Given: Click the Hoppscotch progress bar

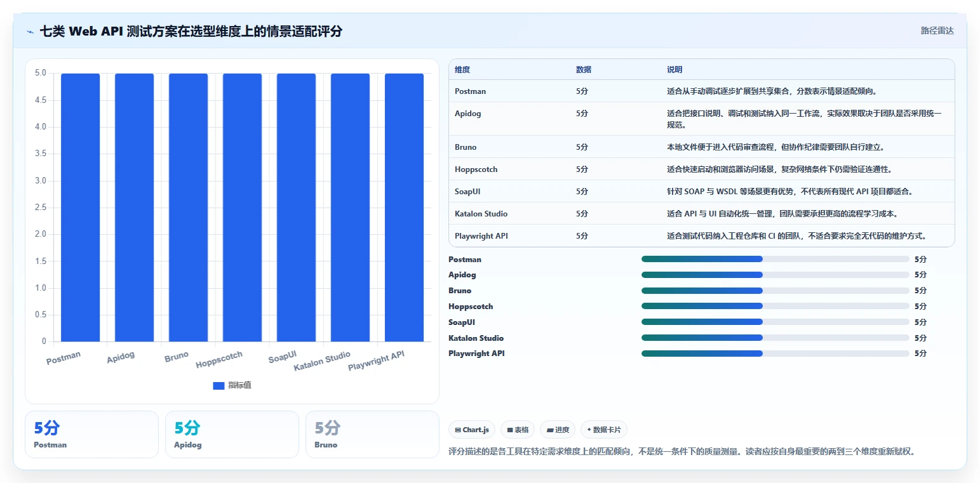Looking at the screenshot, I should [775, 307].
